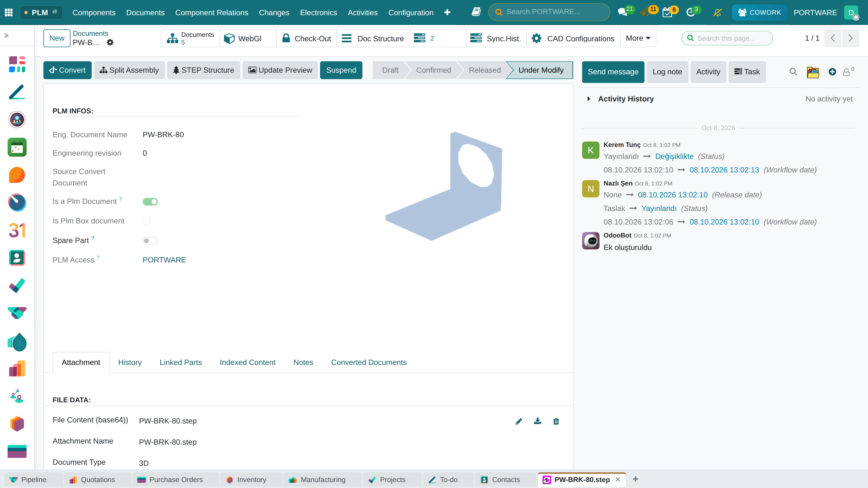Open the PORTWARE PLM Access link
This screenshot has height=488, width=868.
pos(164,260)
